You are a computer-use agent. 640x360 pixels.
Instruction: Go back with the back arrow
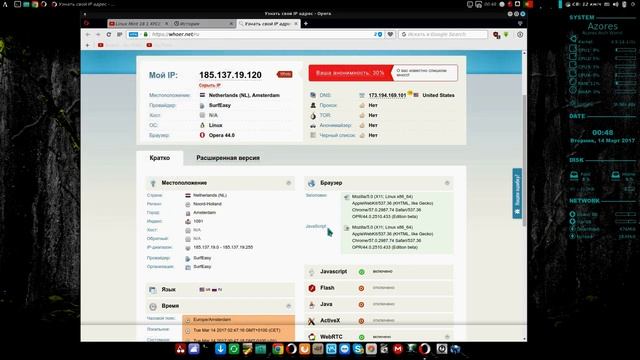click(88, 35)
